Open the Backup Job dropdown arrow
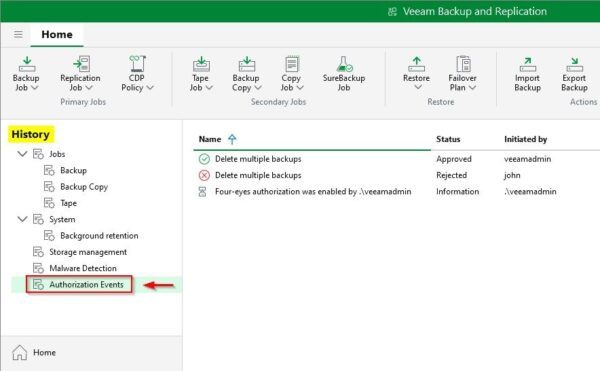 pyautogui.click(x=34, y=88)
